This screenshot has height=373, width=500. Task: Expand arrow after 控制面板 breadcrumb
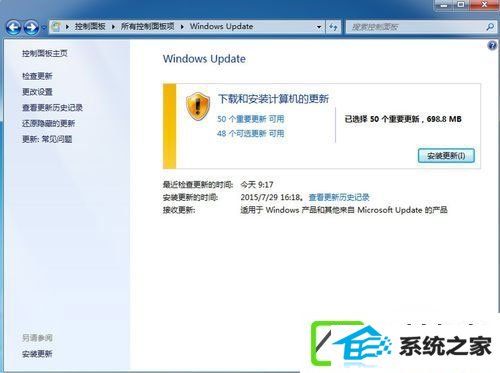tap(113, 27)
